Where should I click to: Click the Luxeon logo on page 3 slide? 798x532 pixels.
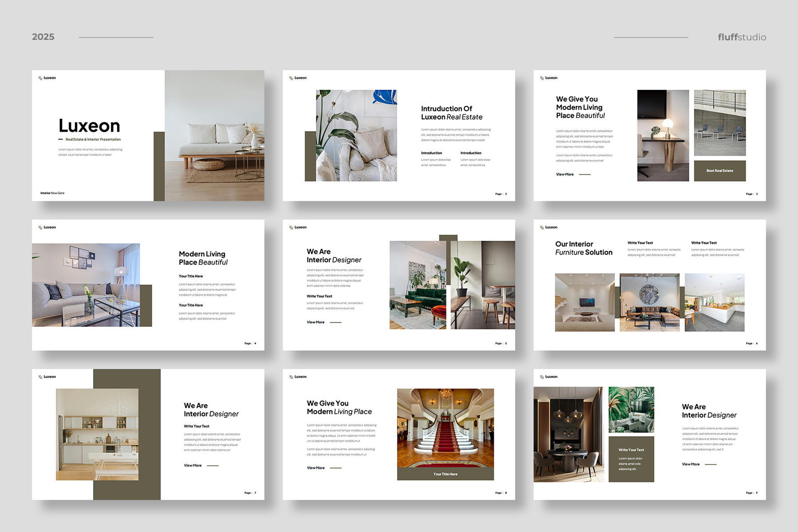(x=549, y=78)
